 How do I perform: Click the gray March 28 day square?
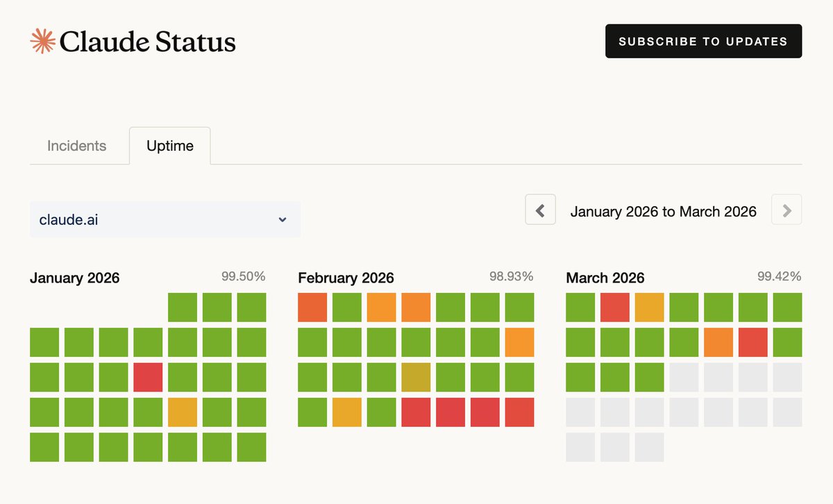coord(787,412)
